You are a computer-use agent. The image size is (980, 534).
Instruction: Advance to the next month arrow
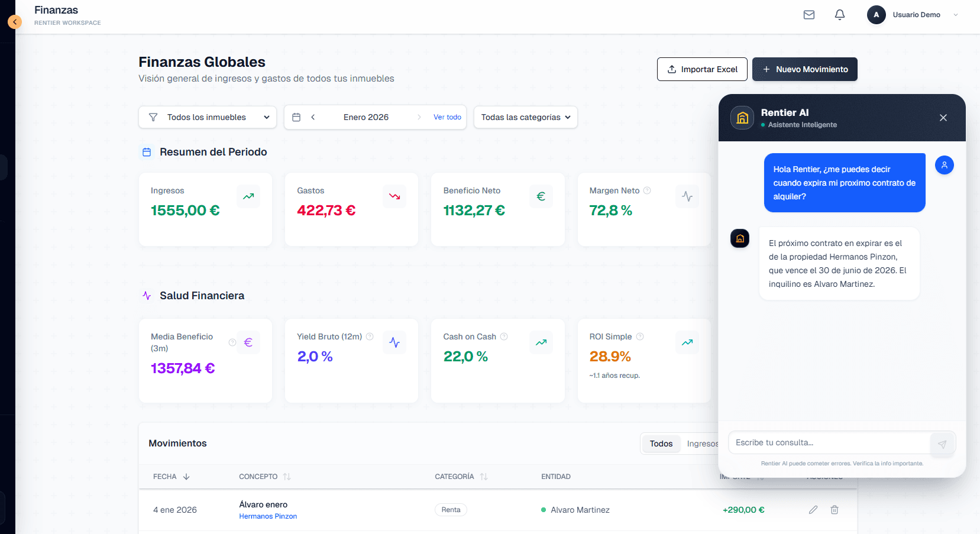tap(419, 117)
